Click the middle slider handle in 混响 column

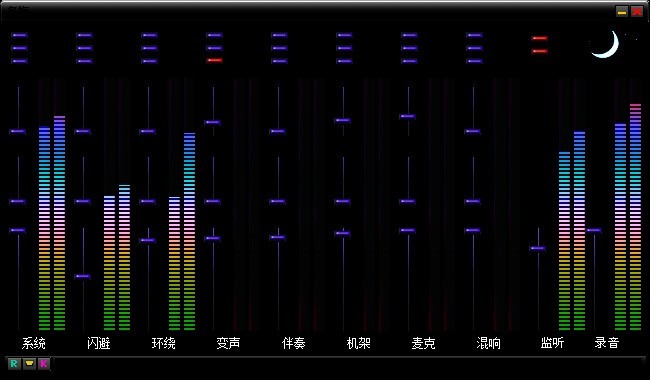pyautogui.click(x=473, y=201)
